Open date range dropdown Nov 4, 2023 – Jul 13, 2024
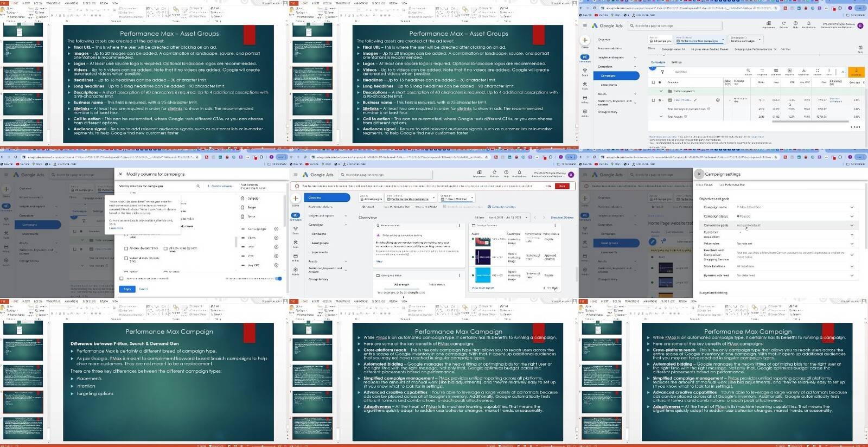 click(509, 218)
